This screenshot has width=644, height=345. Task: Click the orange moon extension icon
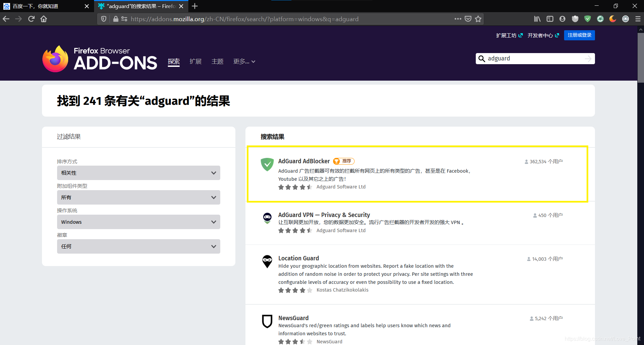(x=613, y=19)
